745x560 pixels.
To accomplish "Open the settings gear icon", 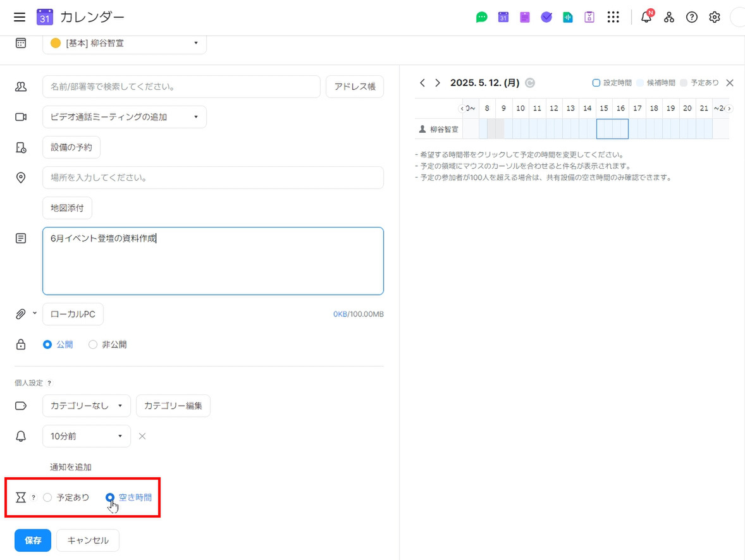I will pos(714,17).
